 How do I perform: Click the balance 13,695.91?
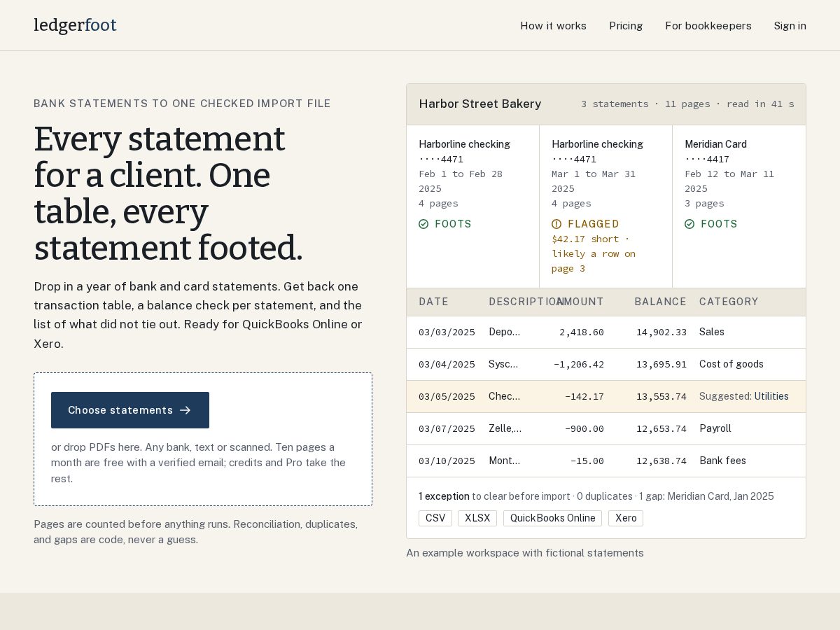pyautogui.click(x=661, y=365)
